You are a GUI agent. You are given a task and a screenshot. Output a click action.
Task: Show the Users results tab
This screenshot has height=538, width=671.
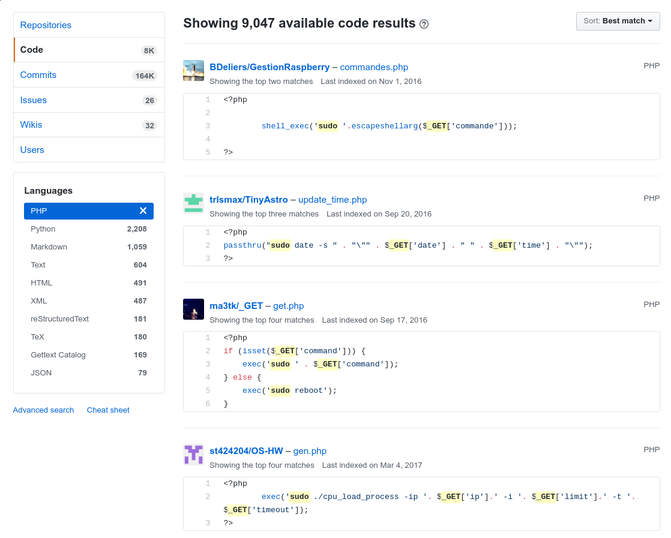tap(32, 150)
